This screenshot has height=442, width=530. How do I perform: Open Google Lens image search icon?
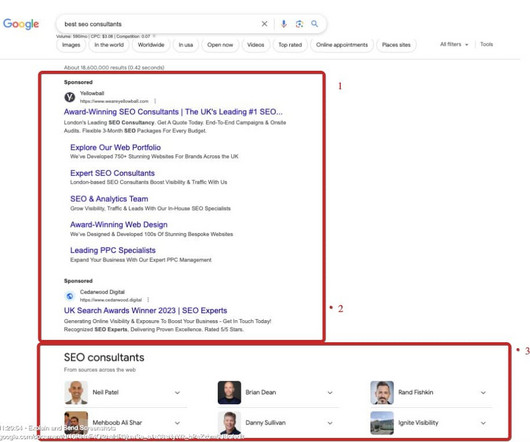[x=299, y=24]
